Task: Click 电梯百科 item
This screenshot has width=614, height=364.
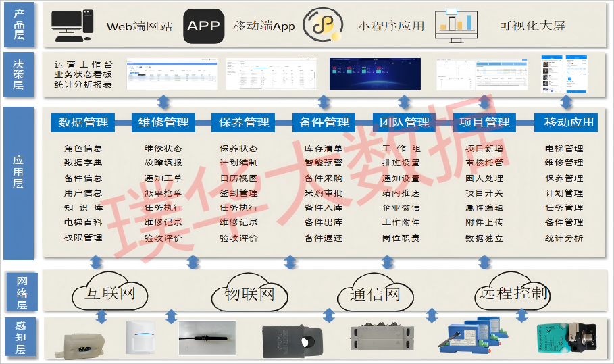Action: pos(83,222)
